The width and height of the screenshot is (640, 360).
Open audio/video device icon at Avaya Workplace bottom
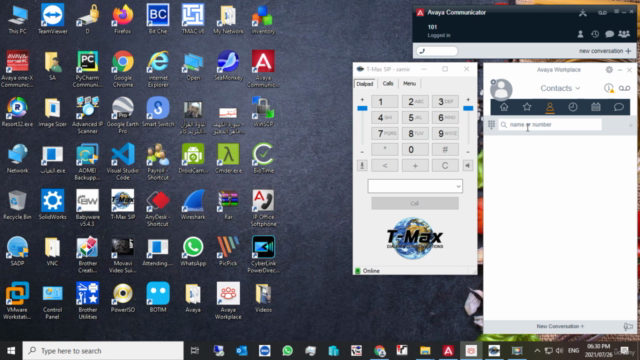click(x=628, y=326)
